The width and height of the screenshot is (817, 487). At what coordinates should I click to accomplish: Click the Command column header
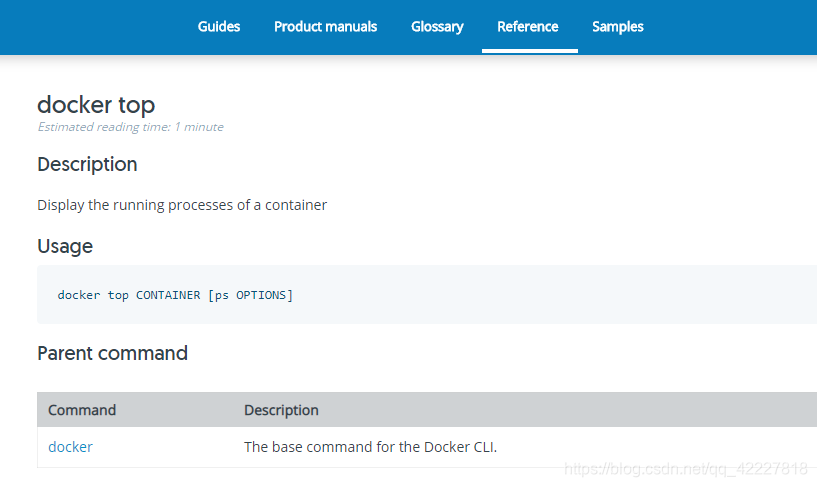tap(82, 410)
